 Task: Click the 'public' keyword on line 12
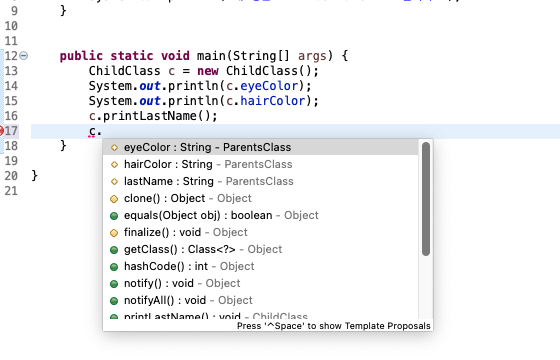coord(81,56)
